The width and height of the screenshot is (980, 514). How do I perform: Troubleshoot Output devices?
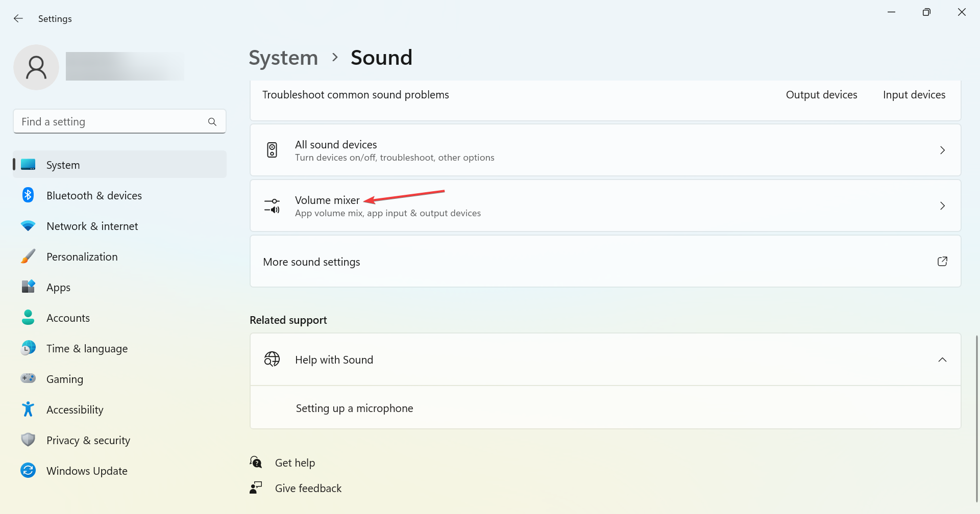821,95
